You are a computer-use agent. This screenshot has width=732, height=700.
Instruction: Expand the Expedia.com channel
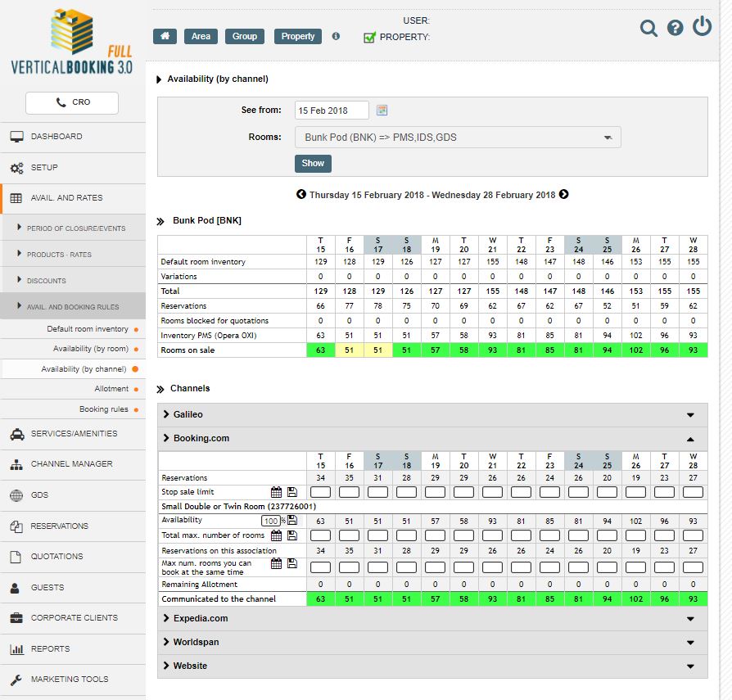point(432,619)
